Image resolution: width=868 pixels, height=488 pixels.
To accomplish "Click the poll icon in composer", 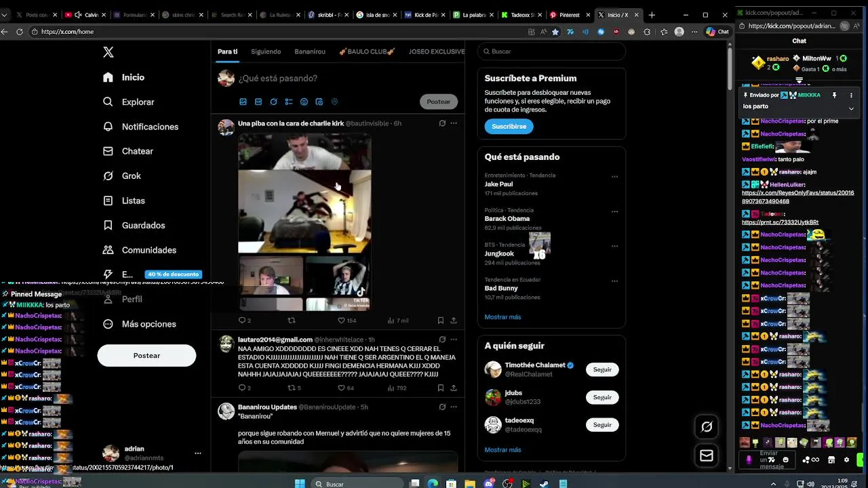I will pos(289,102).
